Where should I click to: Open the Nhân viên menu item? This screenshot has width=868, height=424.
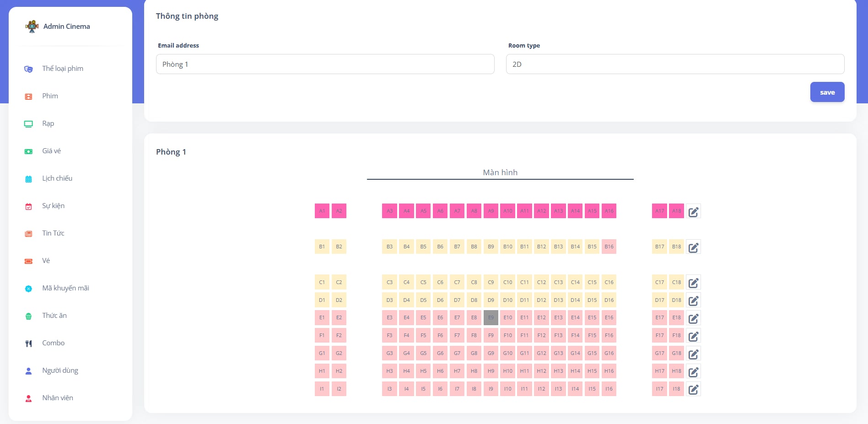pyautogui.click(x=58, y=398)
